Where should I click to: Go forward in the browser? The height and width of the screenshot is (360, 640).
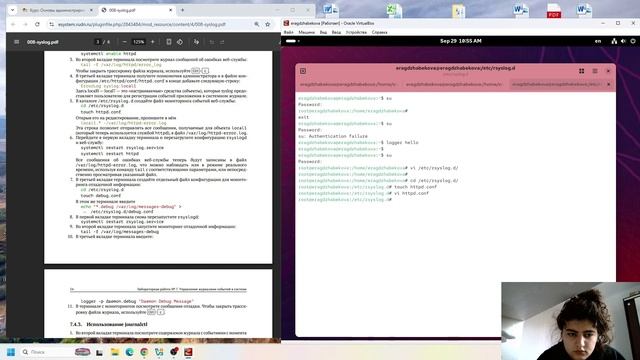[x=25, y=24]
